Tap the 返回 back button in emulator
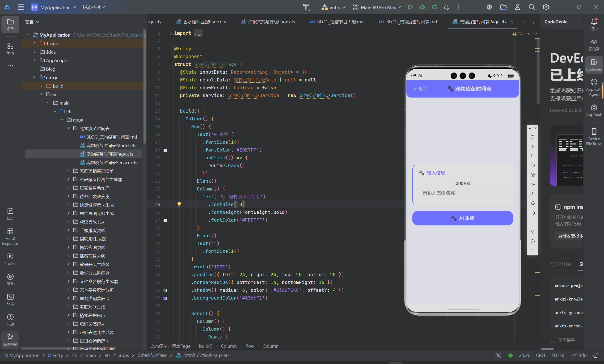This screenshot has width=604, height=364. click(420, 89)
